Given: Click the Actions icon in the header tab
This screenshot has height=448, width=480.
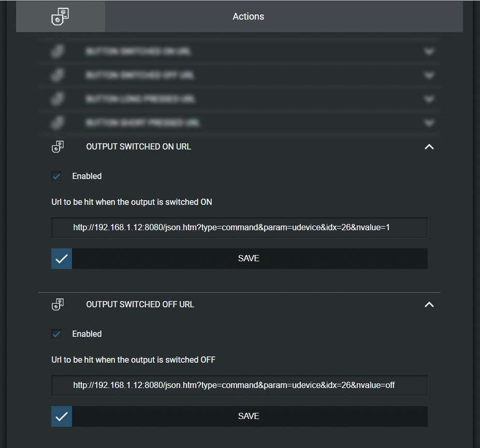Looking at the screenshot, I should coord(60,17).
